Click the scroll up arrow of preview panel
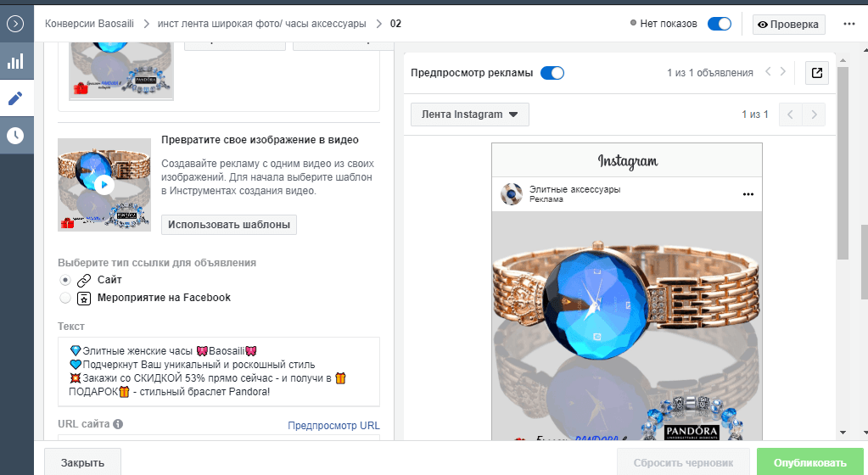Image resolution: width=868 pixels, height=475 pixels. click(843, 59)
